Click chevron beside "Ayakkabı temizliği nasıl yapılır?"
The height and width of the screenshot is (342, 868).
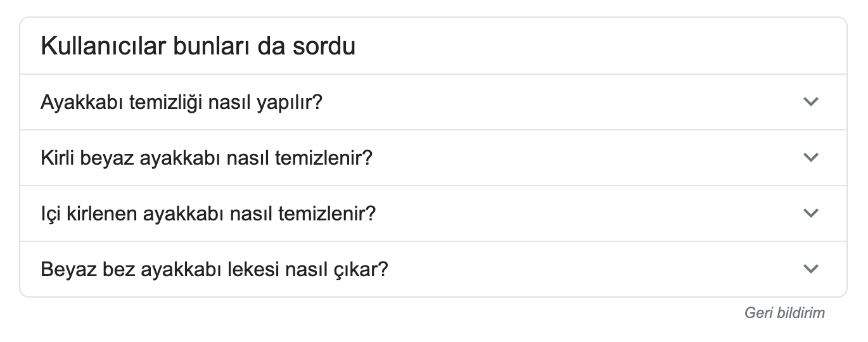coord(811,101)
